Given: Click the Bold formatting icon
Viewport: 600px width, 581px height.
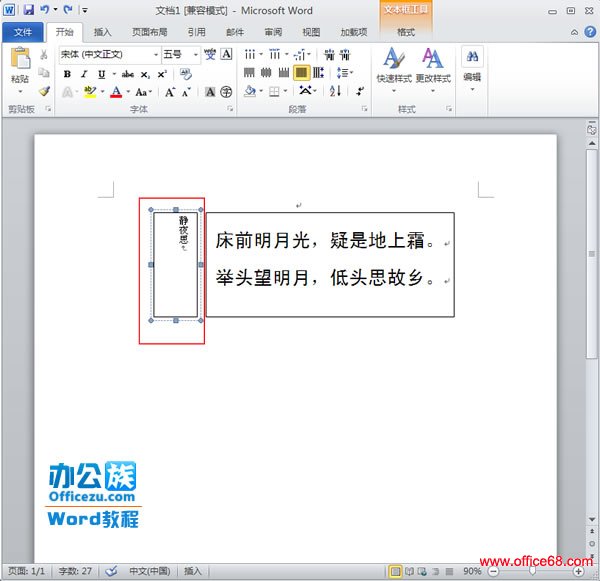Looking at the screenshot, I should (67, 74).
